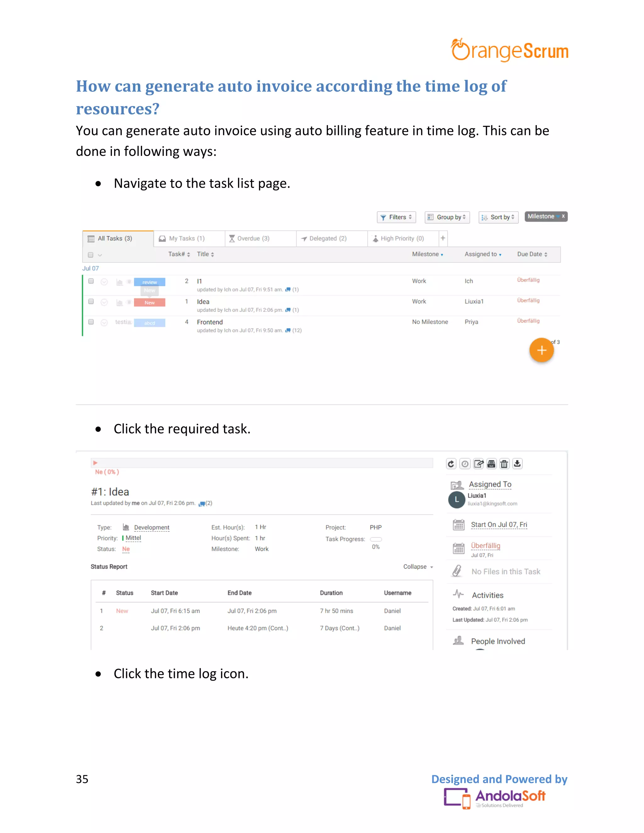Click calendar icon beside Überfällig due date
Viewport: 644px width, 833px height.
pyautogui.click(x=458, y=549)
